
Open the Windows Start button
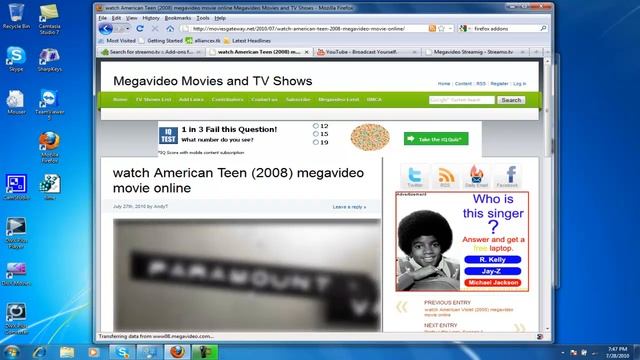click(11, 352)
